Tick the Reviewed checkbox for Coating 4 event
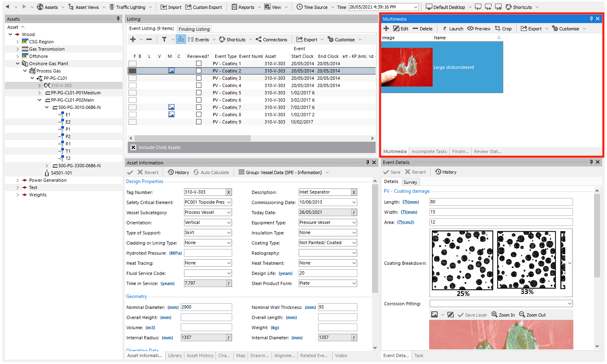607x364 pixels. pos(199,85)
